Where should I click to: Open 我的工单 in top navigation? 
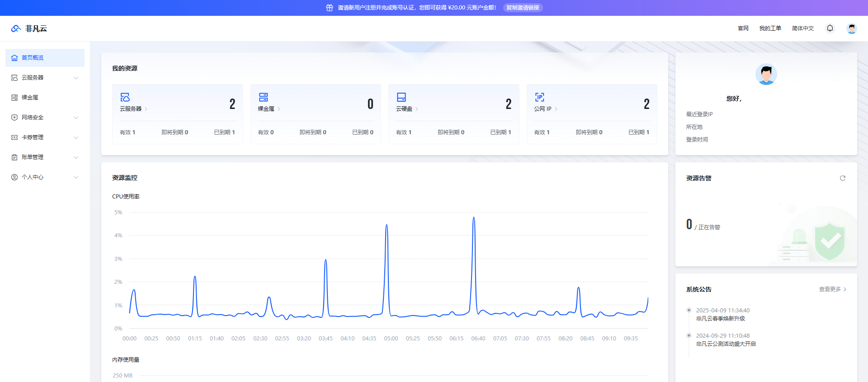(x=770, y=28)
